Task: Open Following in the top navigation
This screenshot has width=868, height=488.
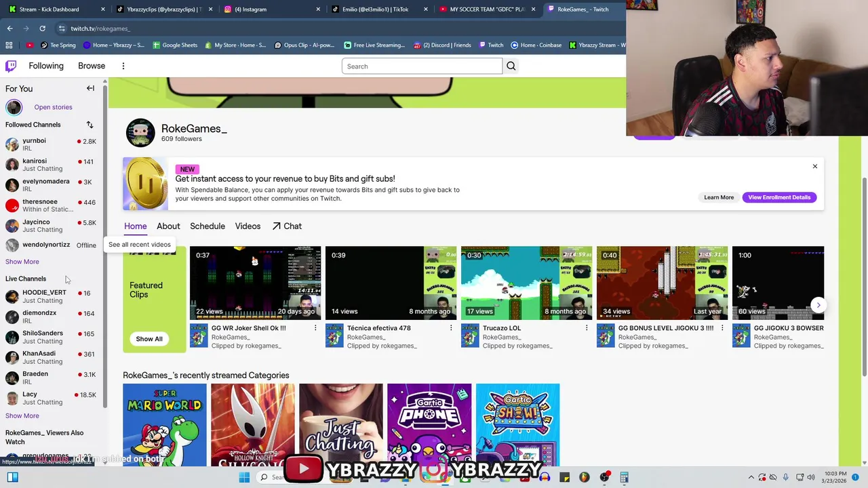Action: tap(46, 66)
